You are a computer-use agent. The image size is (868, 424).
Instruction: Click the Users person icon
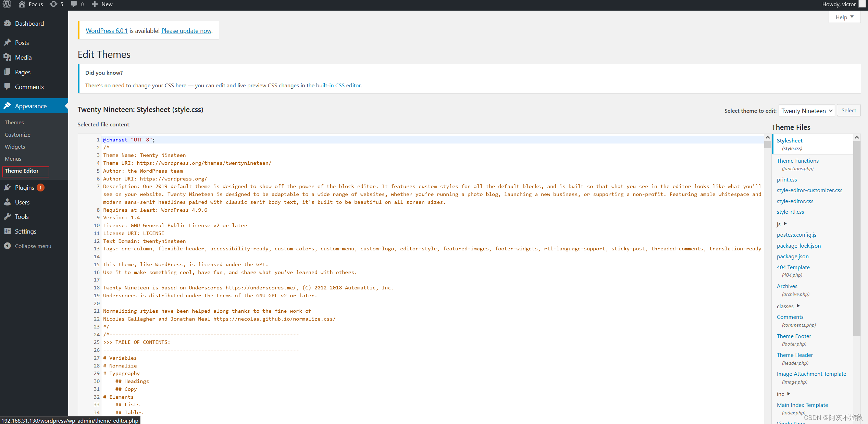8,202
